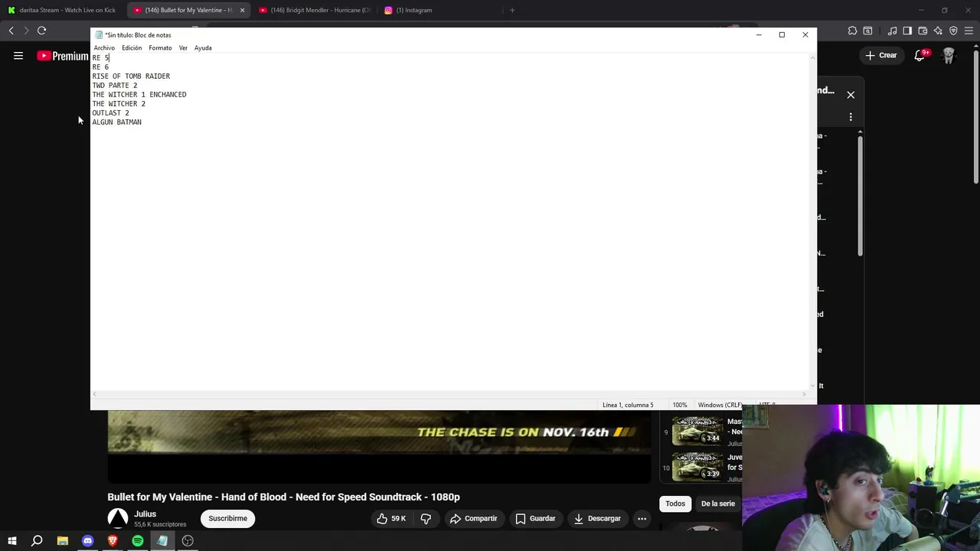Viewport: 980px width, 551px height.
Task: Open the YouTube guide hamburger menu
Action: (18, 55)
